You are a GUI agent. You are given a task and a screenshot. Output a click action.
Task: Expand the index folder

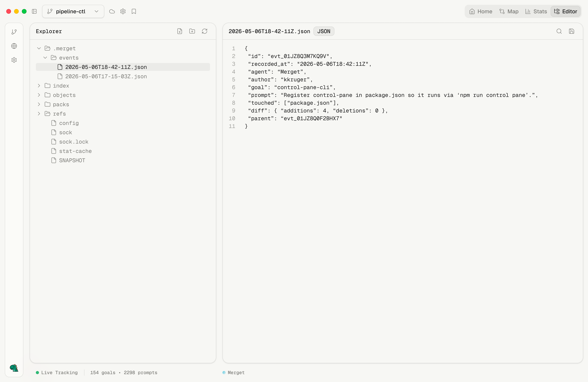pos(39,86)
